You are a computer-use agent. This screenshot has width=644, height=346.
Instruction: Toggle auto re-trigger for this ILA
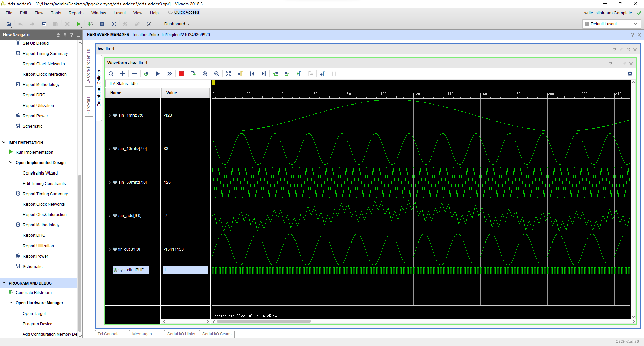click(146, 74)
